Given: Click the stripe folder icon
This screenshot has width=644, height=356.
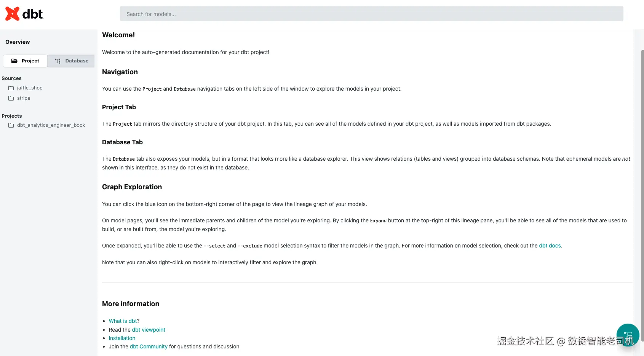Looking at the screenshot, I should coord(11,98).
